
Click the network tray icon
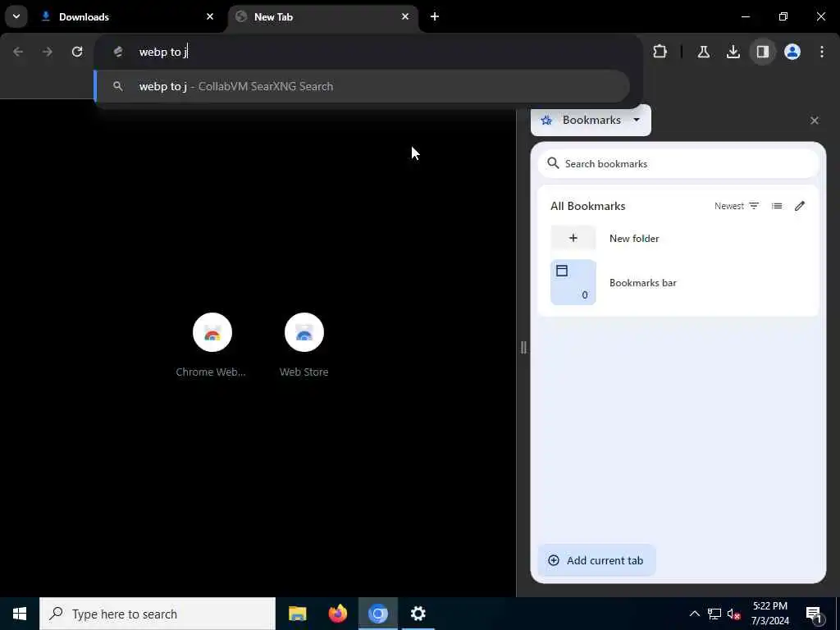[x=714, y=614]
